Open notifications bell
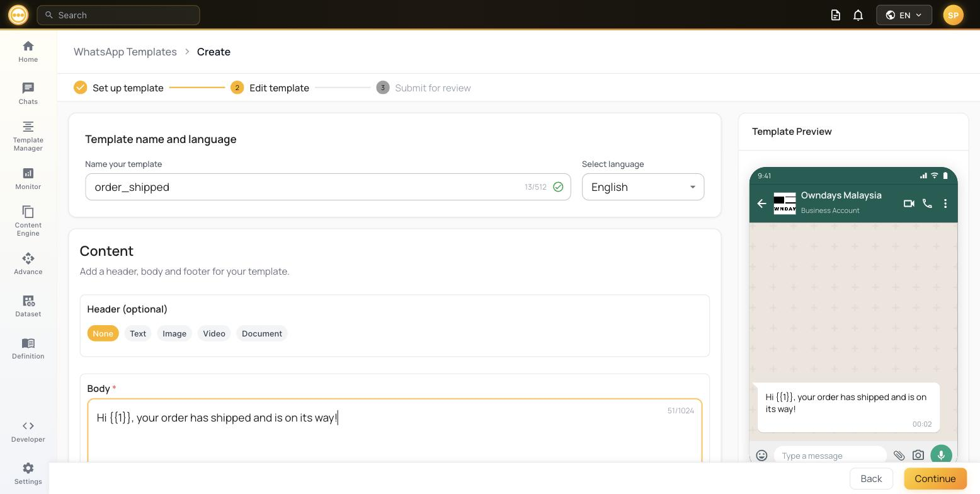Screen dimensions: 980x494 pos(858,15)
